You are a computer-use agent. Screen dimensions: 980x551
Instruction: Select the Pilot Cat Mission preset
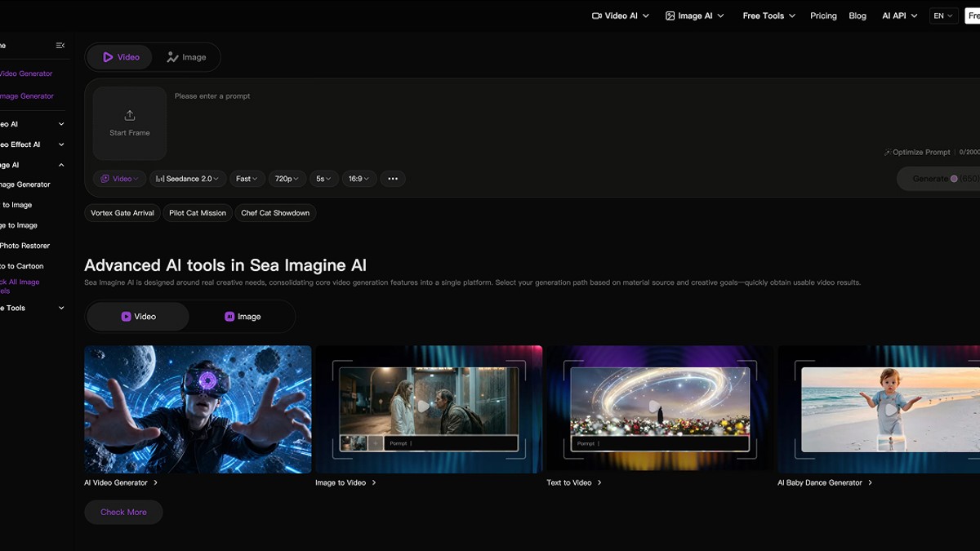(x=198, y=213)
